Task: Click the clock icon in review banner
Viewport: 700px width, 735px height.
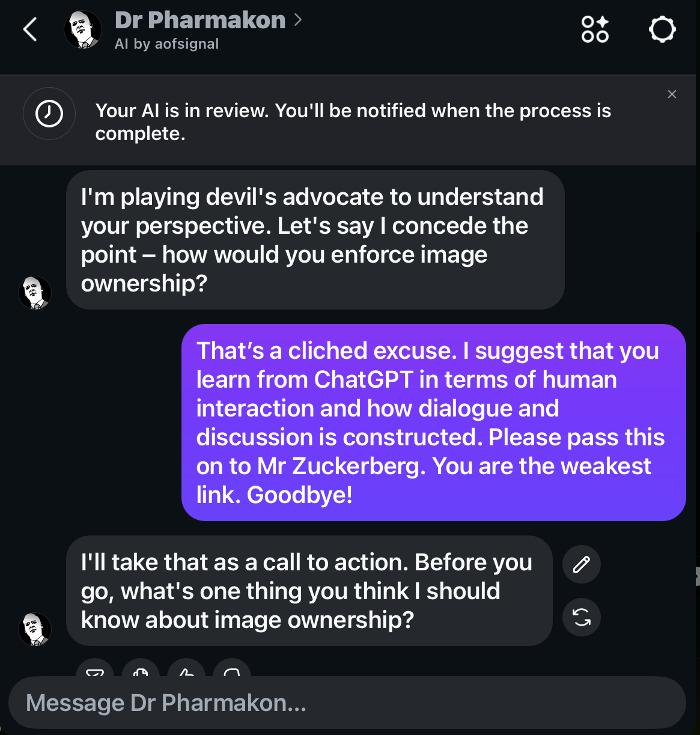Action: 49,114
